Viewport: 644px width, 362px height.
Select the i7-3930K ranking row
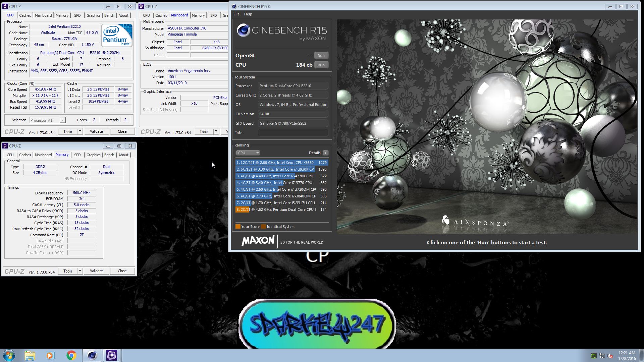click(282, 169)
